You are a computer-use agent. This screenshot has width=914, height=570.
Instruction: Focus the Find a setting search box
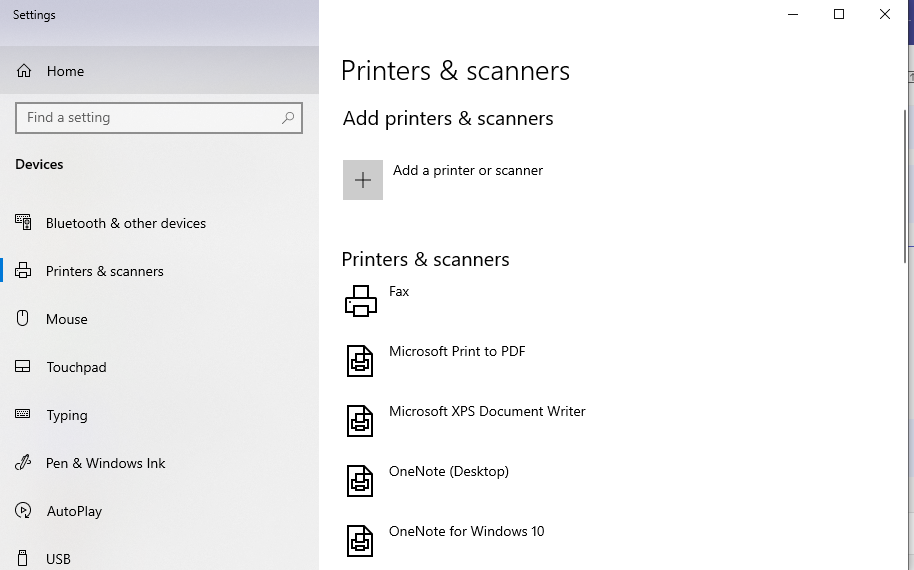(x=159, y=118)
